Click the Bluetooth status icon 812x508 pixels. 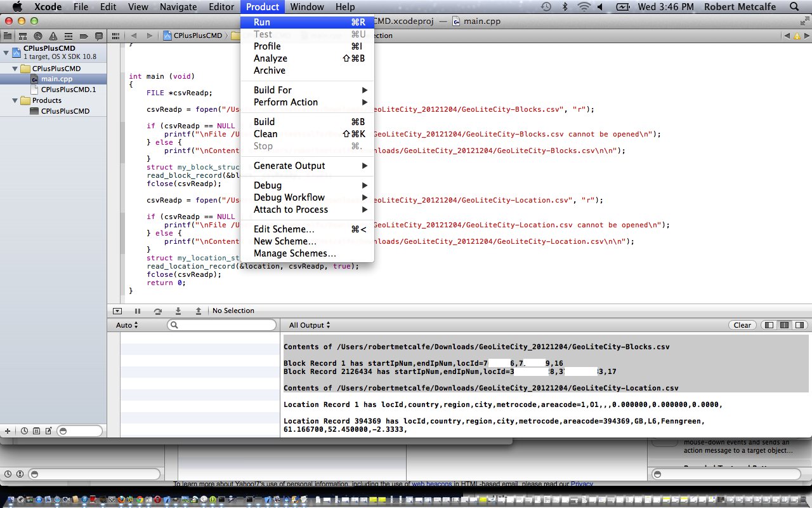coord(565,7)
